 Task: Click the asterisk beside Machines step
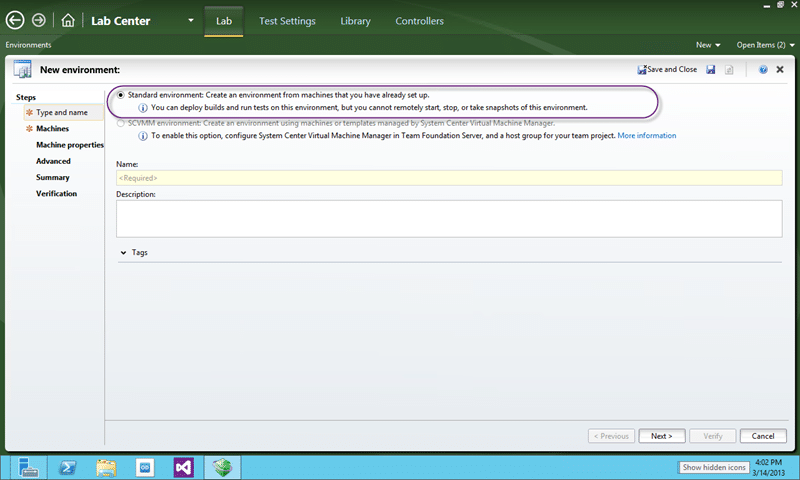tap(29, 129)
